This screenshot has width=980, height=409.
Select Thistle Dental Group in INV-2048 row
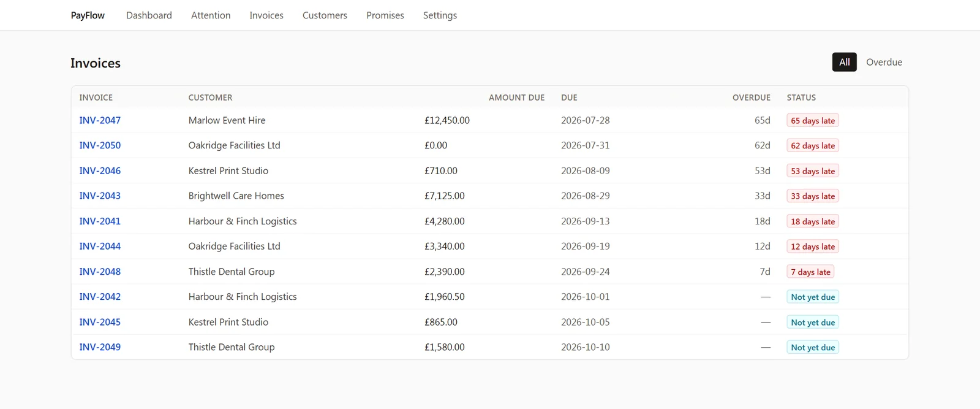(x=232, y=271)
